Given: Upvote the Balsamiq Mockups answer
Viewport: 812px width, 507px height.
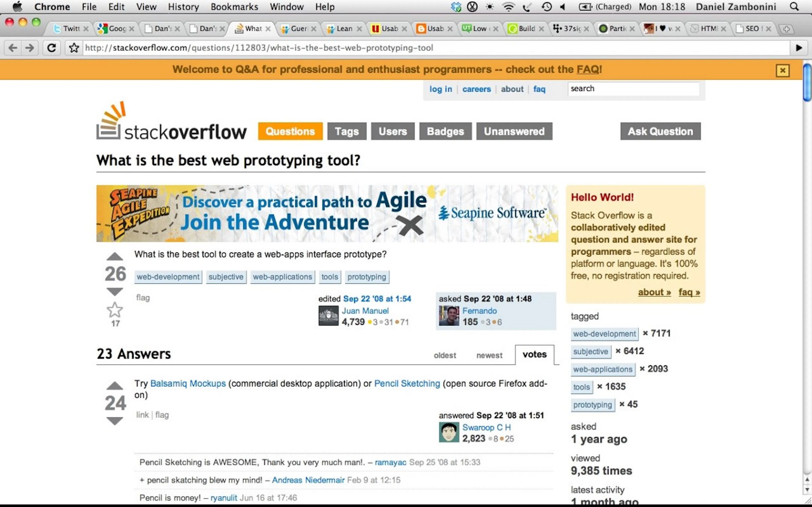Looking at the screenshot, I should click(115, 386).
